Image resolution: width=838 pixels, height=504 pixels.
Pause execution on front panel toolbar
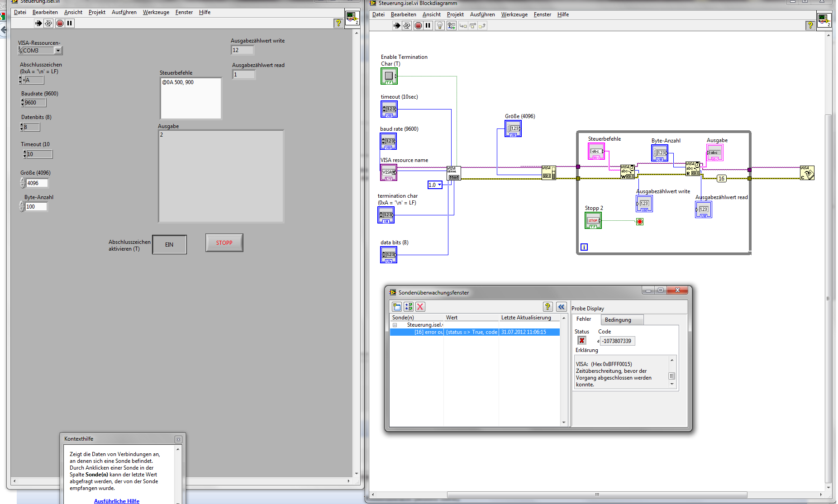[70, 24]
